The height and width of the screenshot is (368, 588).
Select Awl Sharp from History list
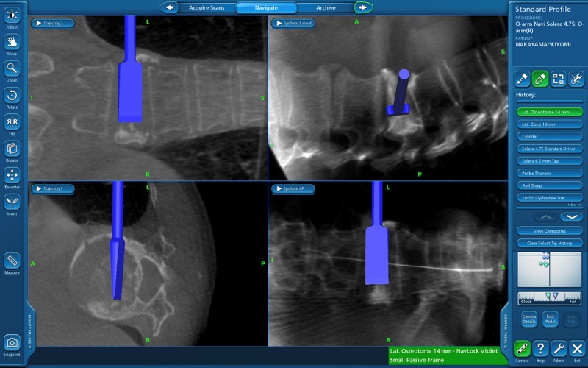(549, 185)
